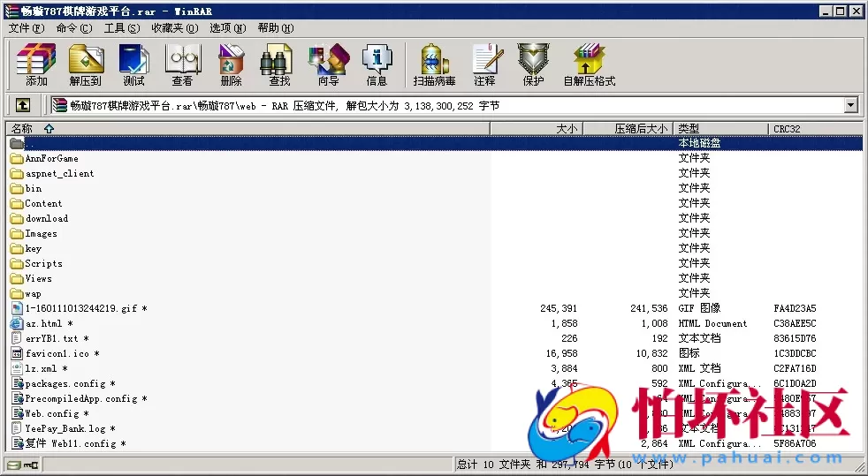Click CRC value FA4D23A5
Screen dimensions: 868x476
[x=795, y=308]
